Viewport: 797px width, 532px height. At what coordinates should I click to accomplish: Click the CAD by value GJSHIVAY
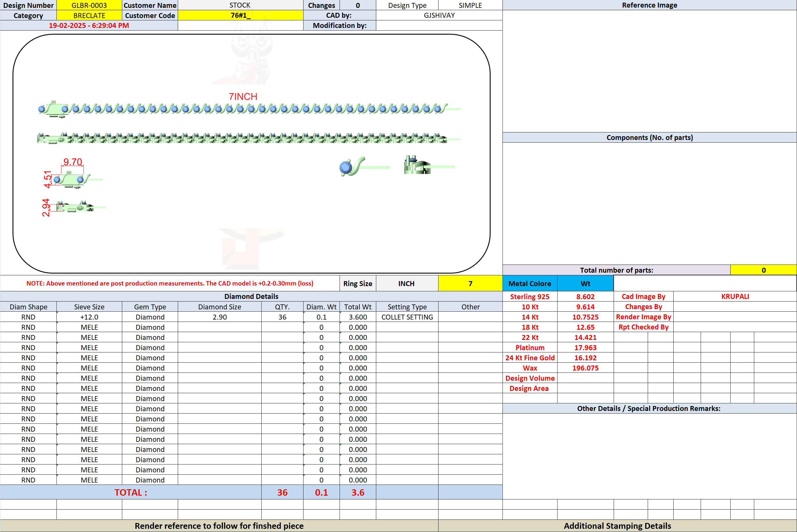439,15
